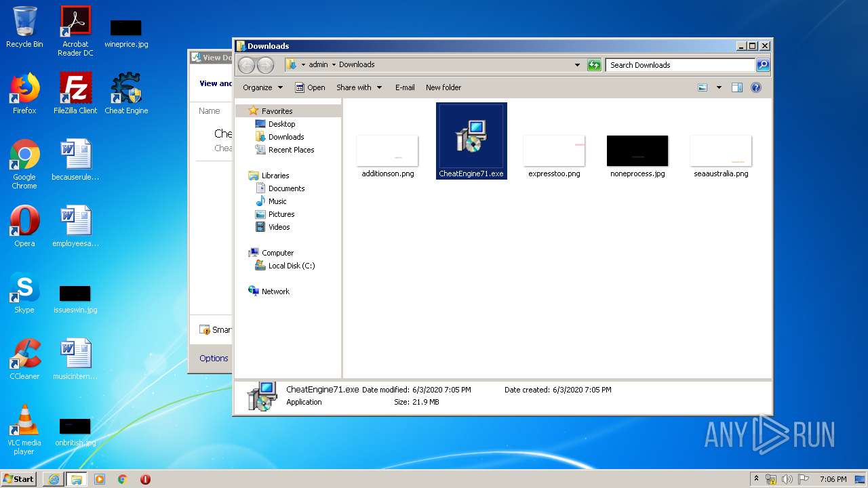The image size is (868, 488).
Task: Select wineprice.jpg on the desktop
Action: 126,33
